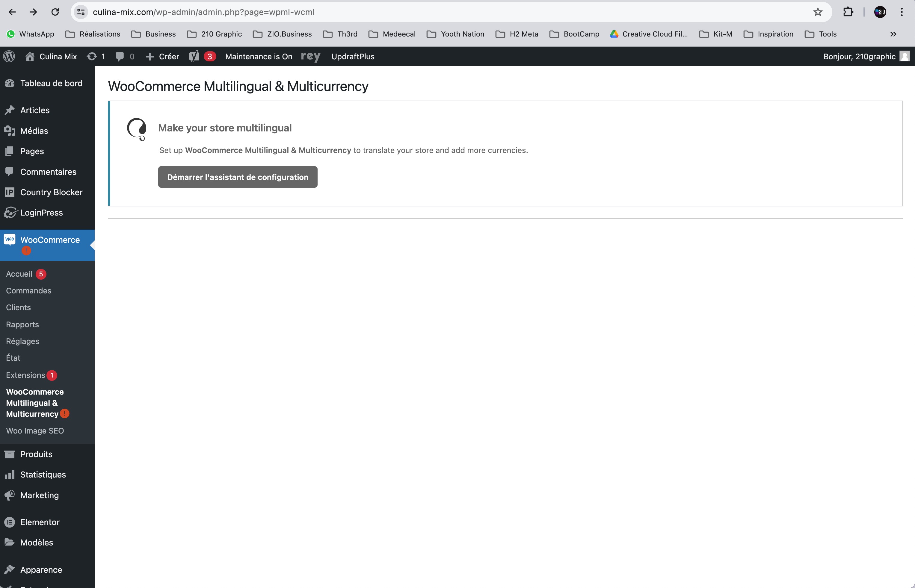
Task: Open WooCommerce Rapports
Action: (47, 325)
